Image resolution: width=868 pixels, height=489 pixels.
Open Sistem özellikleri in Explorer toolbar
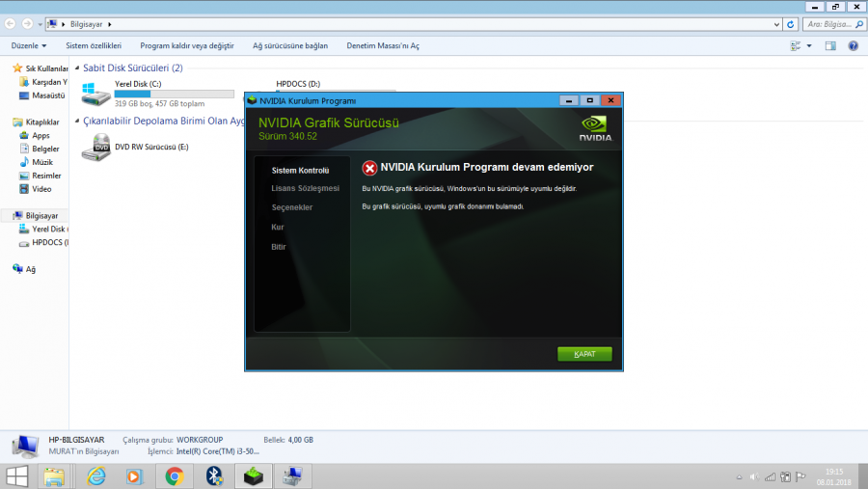pyautogui.click(x=94, y=46)
